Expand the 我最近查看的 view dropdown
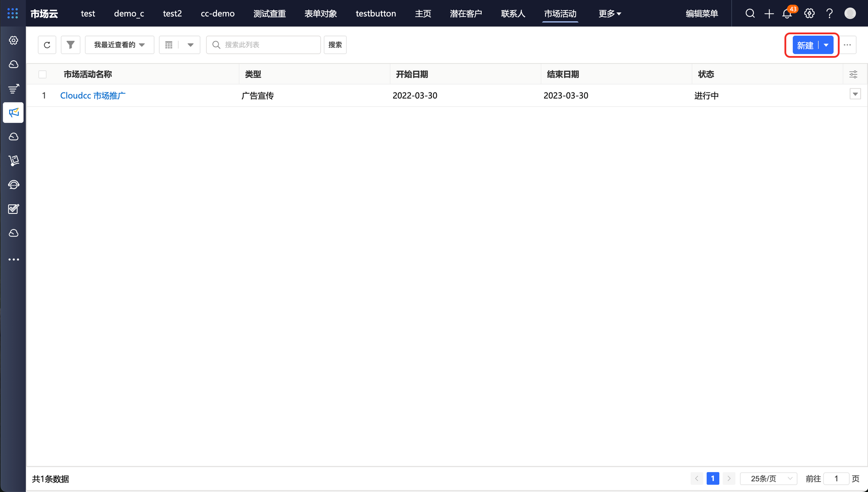Image resolution: width=868 pixels, height=492 pixels. pyautogui.click(x=119, y=45)
